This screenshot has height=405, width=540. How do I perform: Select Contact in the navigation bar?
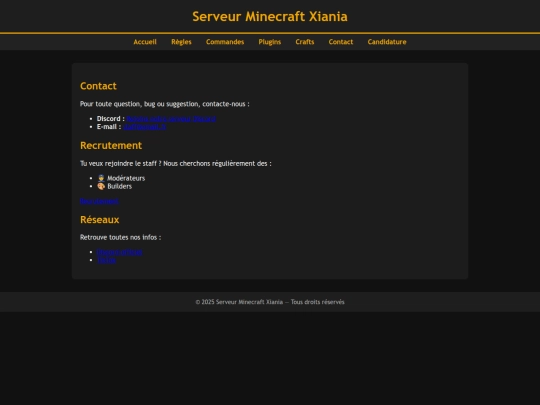coord(341,42)
